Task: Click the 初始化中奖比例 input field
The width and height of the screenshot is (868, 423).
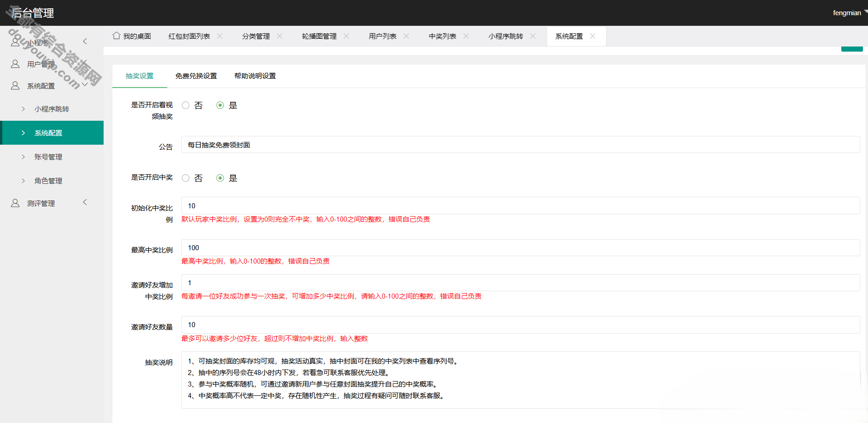Action: click(x=520, y=206)
